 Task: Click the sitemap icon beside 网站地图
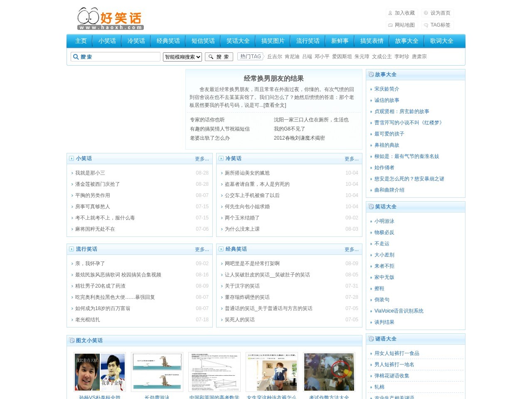(x=389, y=25)
